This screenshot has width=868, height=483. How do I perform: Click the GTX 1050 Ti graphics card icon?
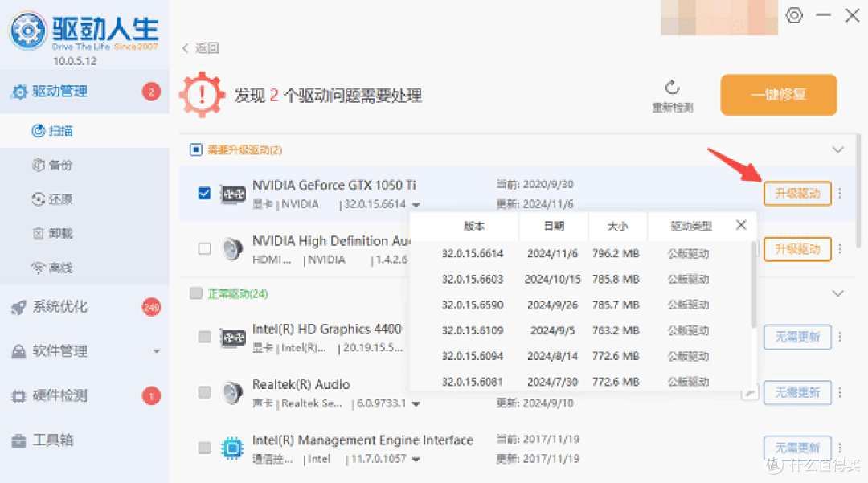tap(233, 194)
